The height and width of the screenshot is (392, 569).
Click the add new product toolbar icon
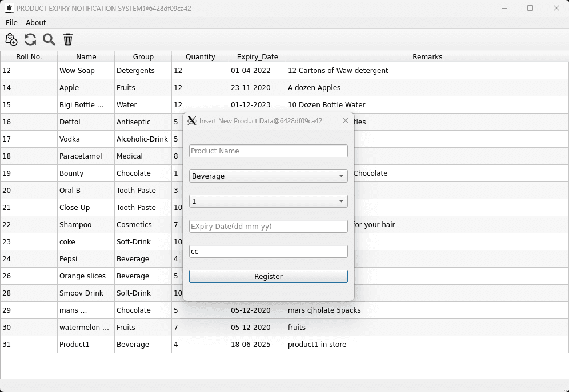11,39
